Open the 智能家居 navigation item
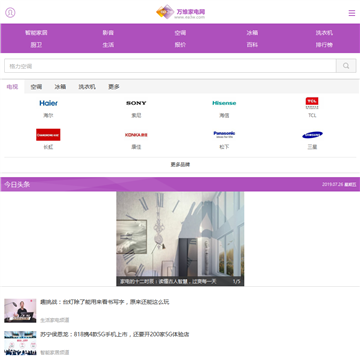This screenshot has height=360, width=360. coord(36,33)
